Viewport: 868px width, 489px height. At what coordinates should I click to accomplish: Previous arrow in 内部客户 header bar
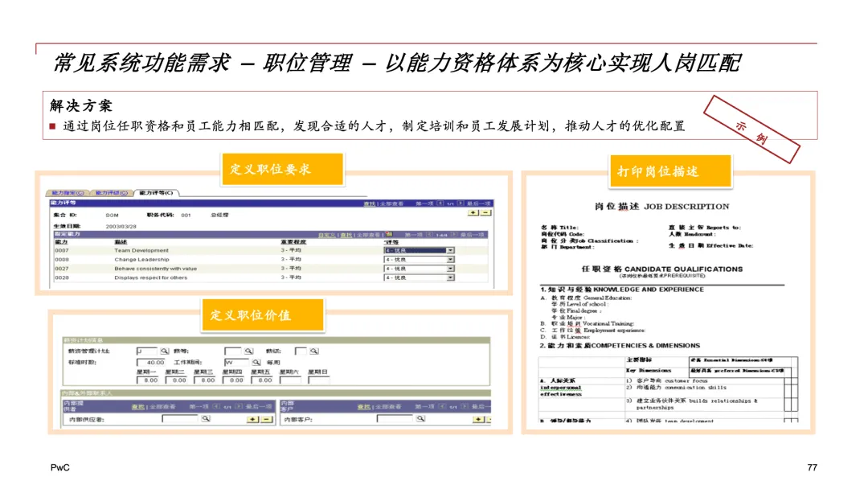pyautogui.click(x=442, y=406)
